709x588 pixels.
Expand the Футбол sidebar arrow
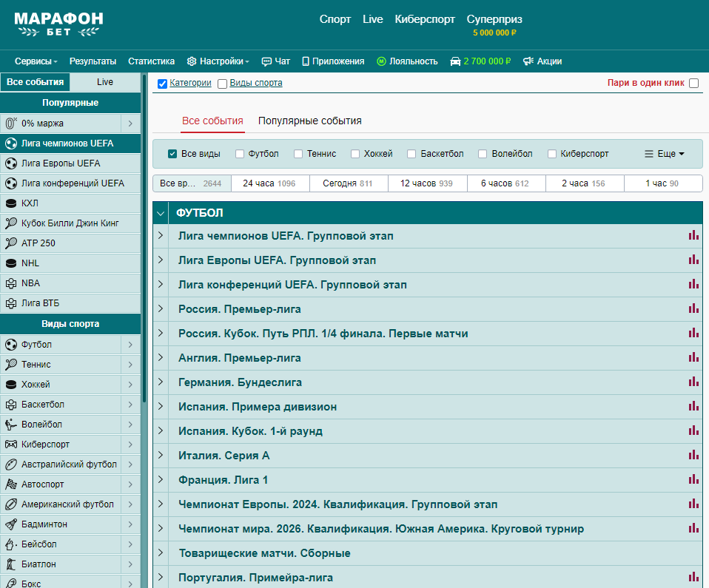[x=130, y=345]
